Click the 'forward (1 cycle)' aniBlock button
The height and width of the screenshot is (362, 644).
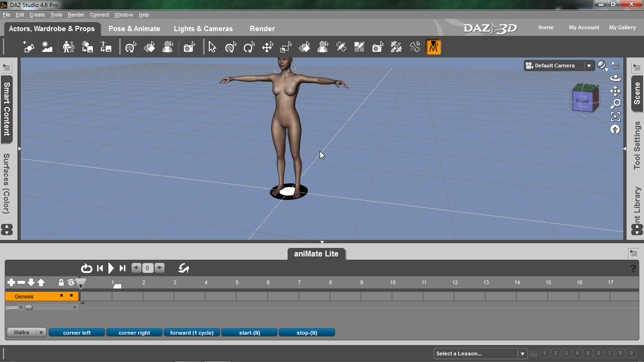(x=191, y=333)
